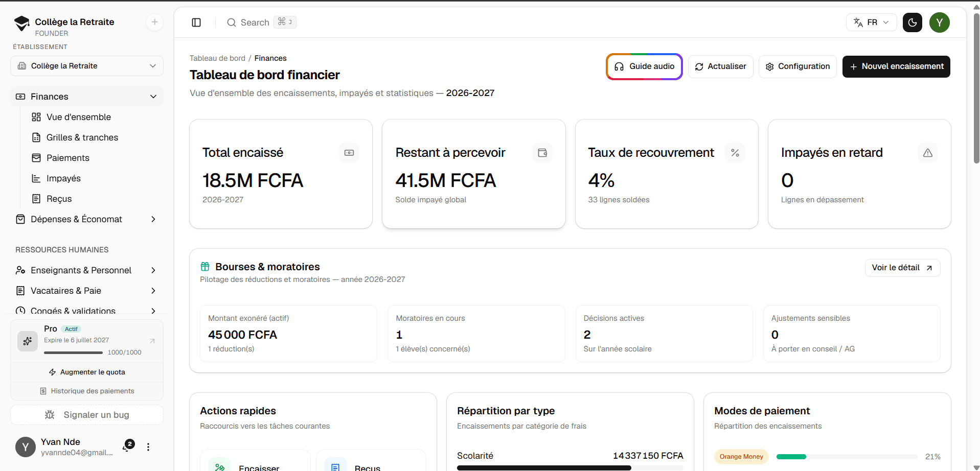Image resolution: width=980 pixels, height=471 pixels.
Task: Toggle the sidebar panel icon
Action: [x=196, y=22]
